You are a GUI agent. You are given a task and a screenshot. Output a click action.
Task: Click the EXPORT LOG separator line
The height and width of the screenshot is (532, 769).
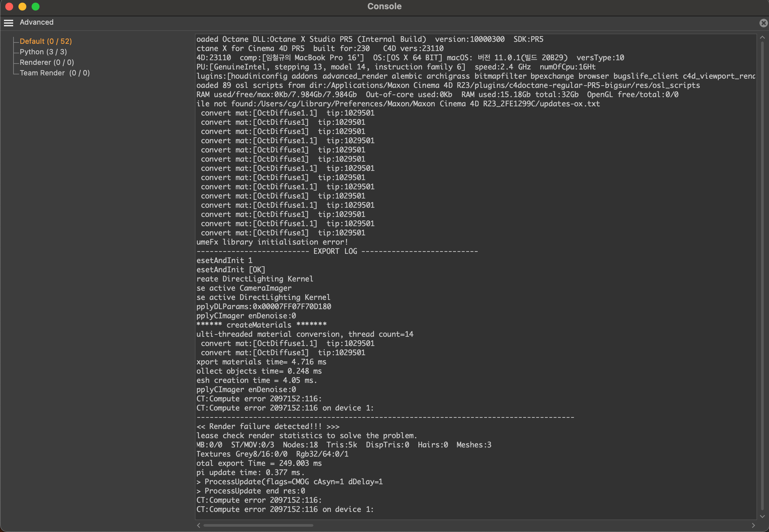point(337,251)
